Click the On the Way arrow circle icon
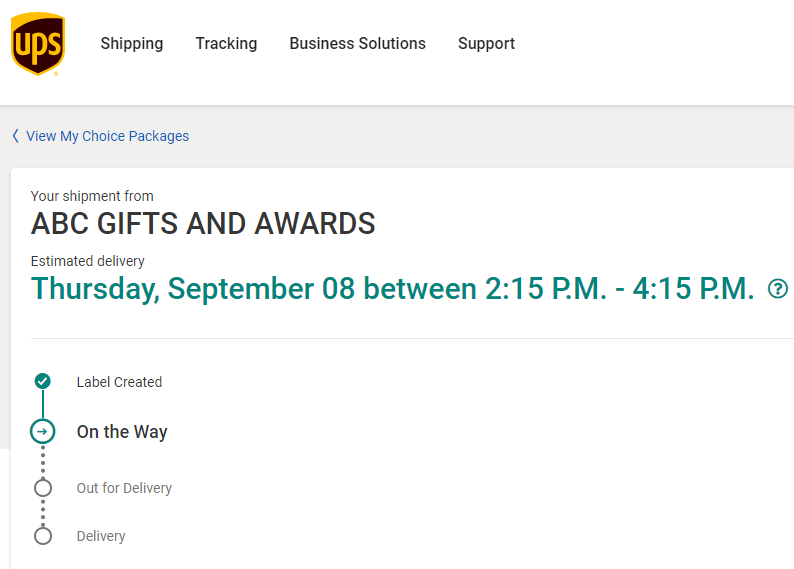794x569 pixels. point(42,432)
